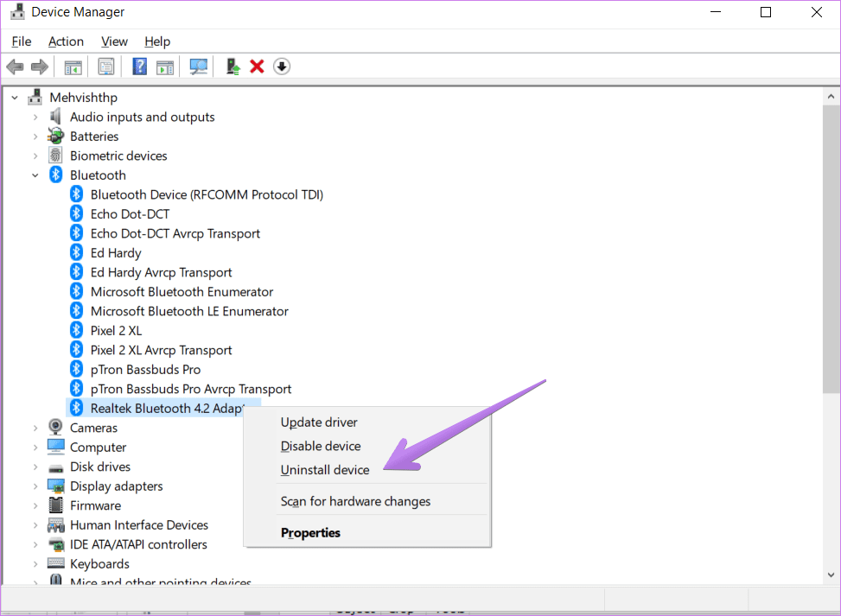
Task: Click the Help toolbar icon
Action: pyautogui.click(x=139, y=67)
